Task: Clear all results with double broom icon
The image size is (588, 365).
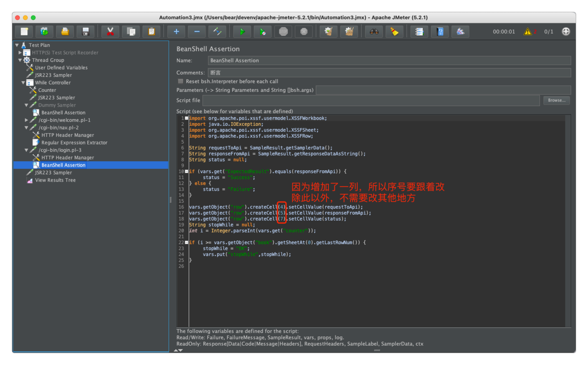Action: tap(349, 32)
